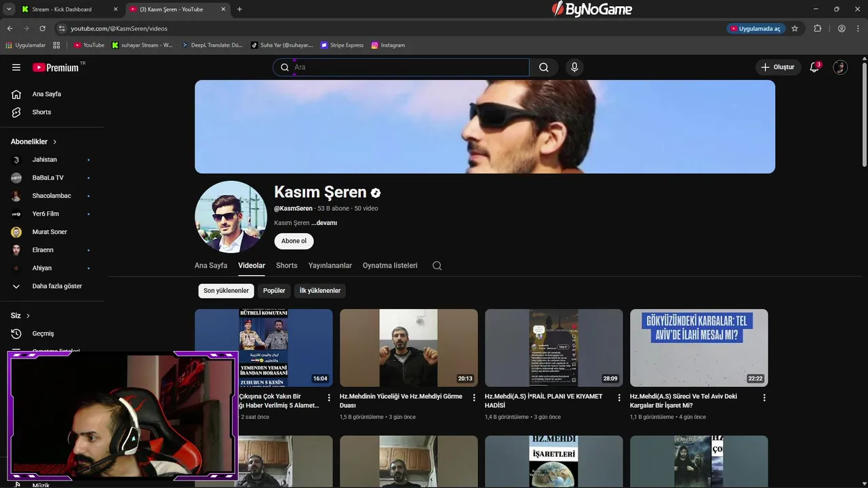This screenshot has width=868, height=488.
Task: Open the 28:09 video thumbnail
Action: click(554, 348)
